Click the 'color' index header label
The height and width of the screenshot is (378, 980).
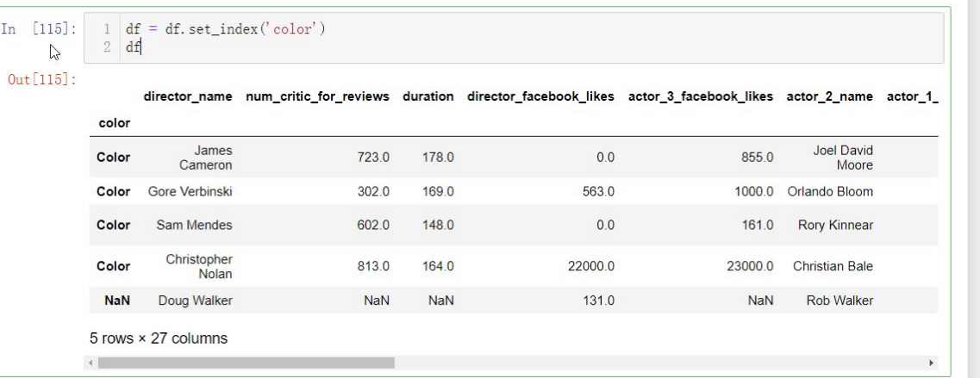point(115,123)
